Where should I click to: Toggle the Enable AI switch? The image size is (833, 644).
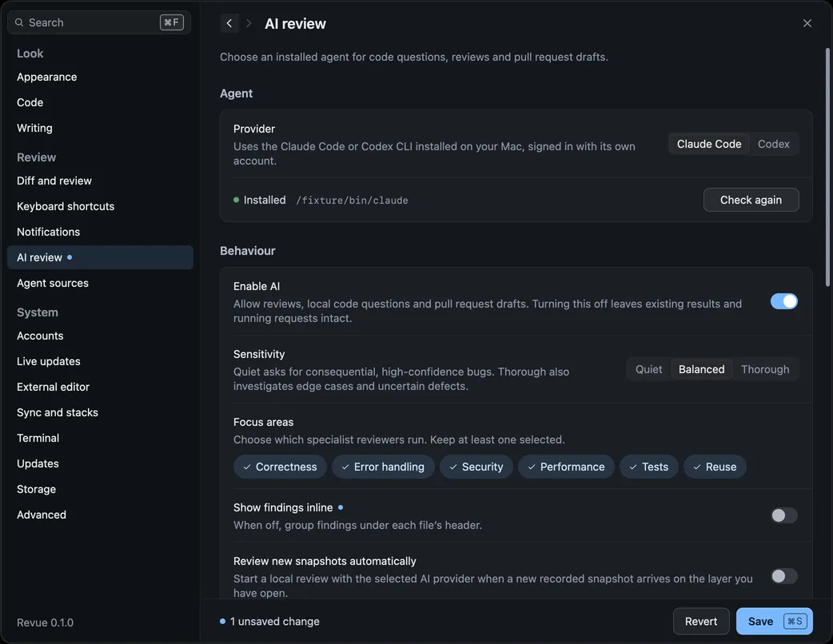(x=783, y=301)
